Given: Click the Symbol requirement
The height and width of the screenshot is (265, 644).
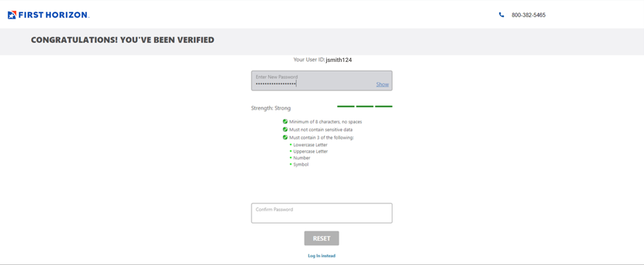Looking at the screenshot, I should (x=301, y=164).
